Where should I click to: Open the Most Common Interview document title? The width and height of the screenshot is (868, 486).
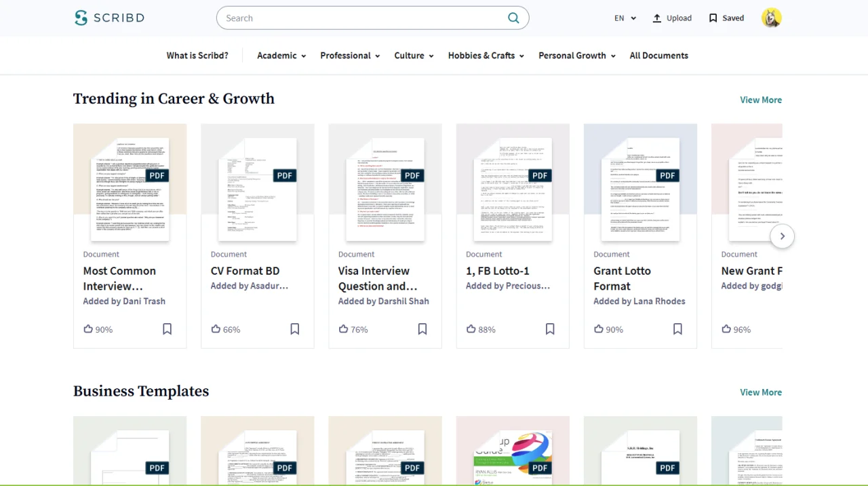[x=119, y=278]
